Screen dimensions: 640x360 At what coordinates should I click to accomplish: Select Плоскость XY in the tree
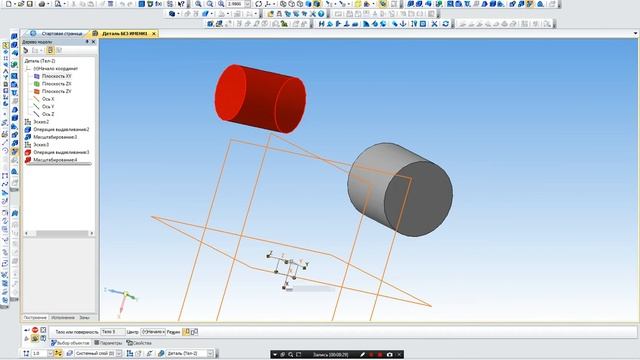[x=56, y=76]
